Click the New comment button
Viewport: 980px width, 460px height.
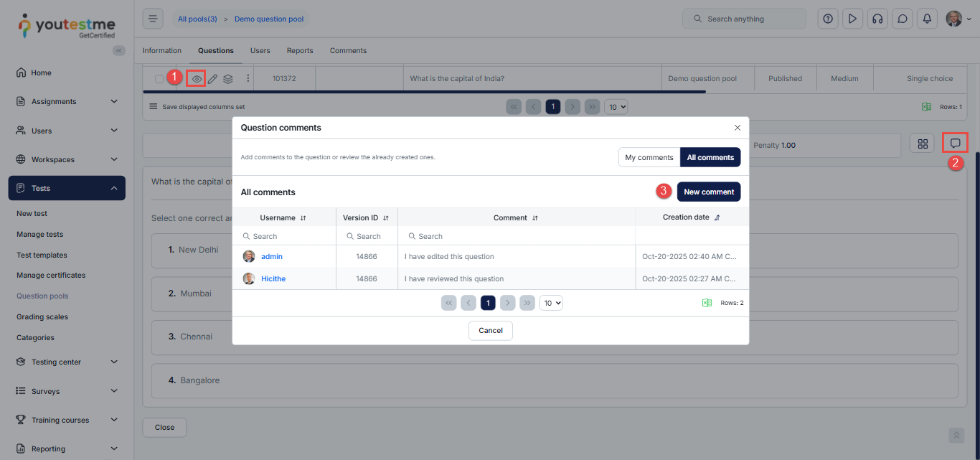[x=708, y=192]
